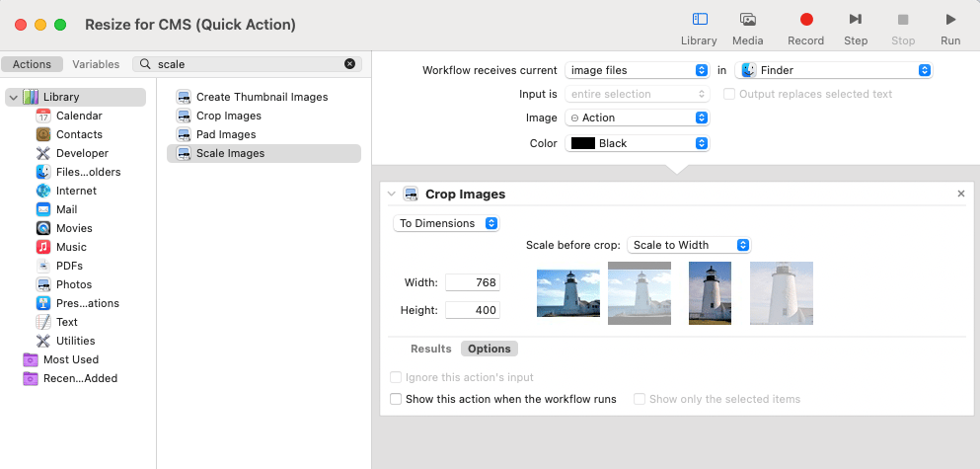Image resolution: width=980 pixels, height=469 pixels.
Task: Clear the search field with x icon
Action: pos(350,64)
